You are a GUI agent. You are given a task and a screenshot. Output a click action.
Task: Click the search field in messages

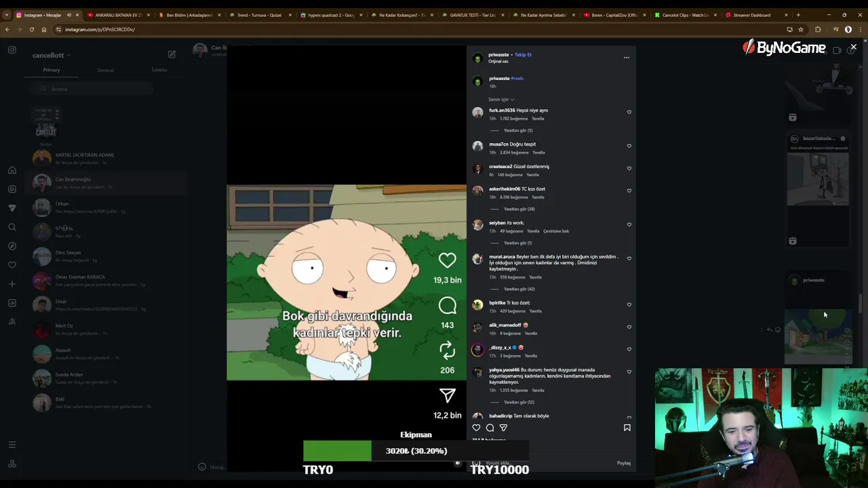[x=92, y=89]
